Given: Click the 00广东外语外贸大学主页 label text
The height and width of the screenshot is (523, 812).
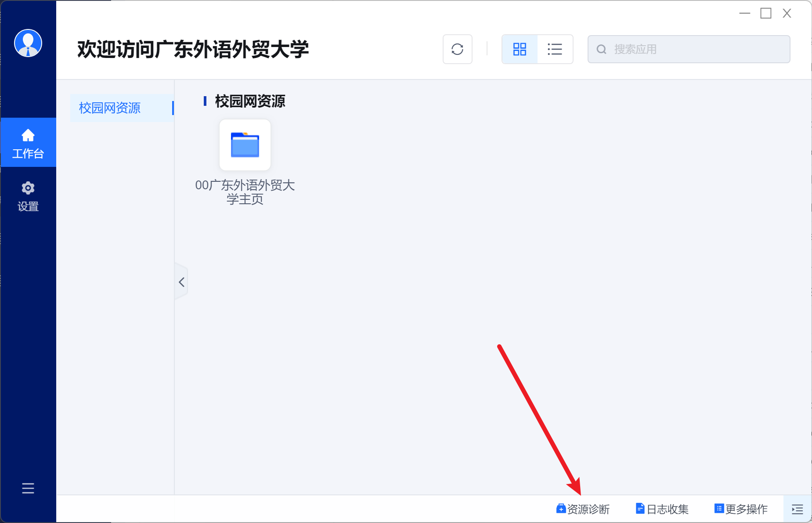Looking at the screenshot, I should [x=245, y=192].
